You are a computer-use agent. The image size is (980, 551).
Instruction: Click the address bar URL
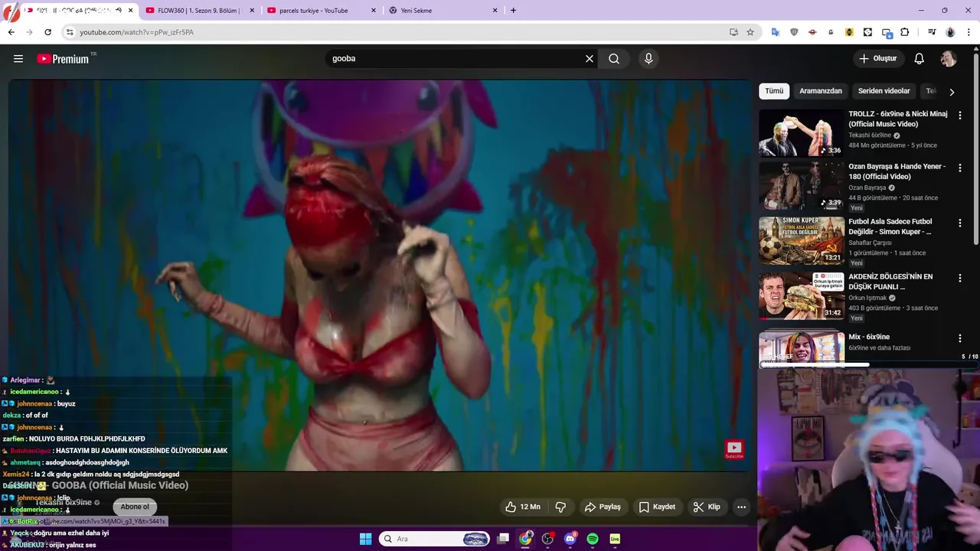pos(136,32)
